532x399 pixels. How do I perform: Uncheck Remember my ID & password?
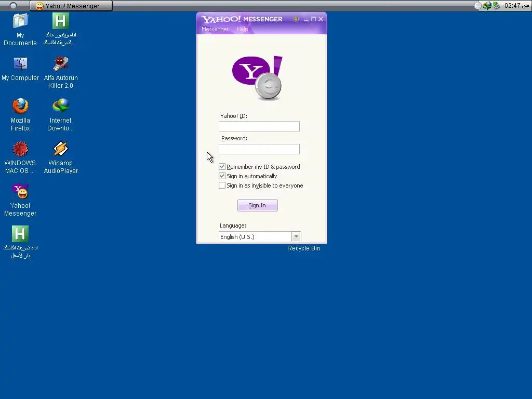click(x=222, y=167)
